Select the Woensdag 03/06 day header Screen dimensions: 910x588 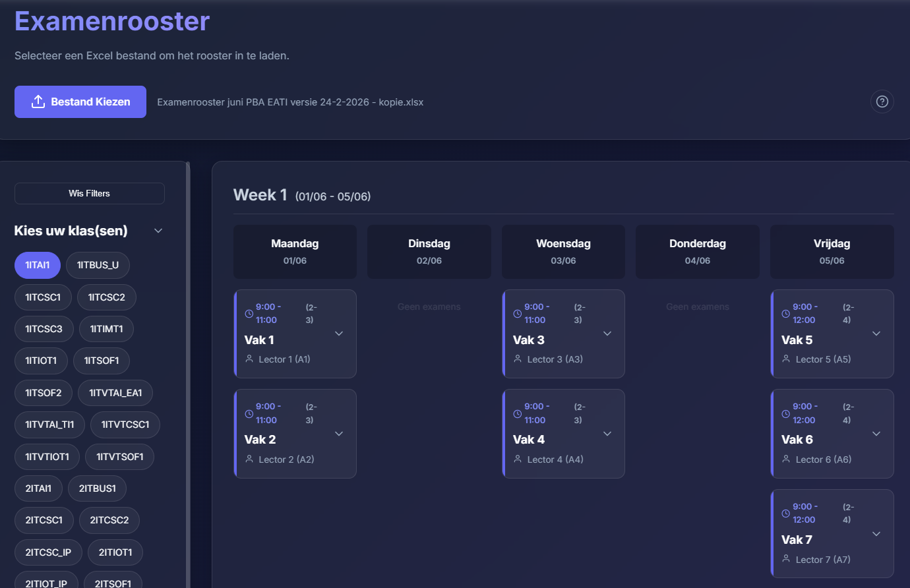pyautogui.click(x=563, y=252)
